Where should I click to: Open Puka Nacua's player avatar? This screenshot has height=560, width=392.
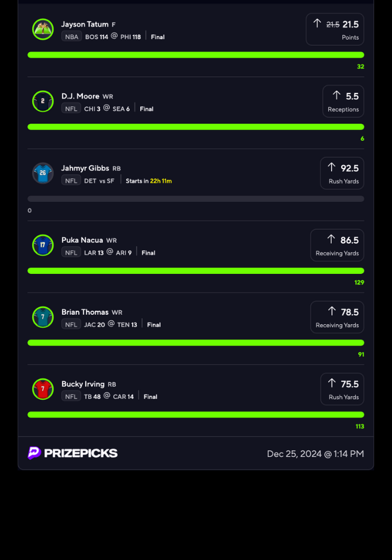click(43, 245)
